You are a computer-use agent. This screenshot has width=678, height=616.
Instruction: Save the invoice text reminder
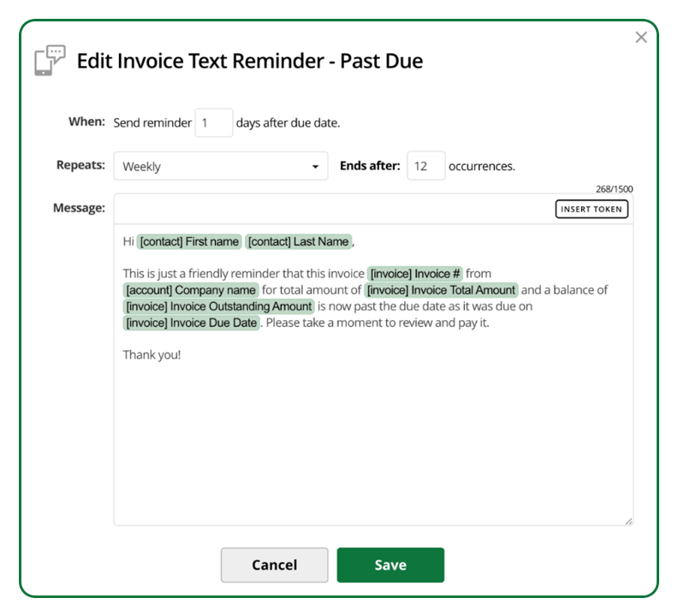point(390,565)
